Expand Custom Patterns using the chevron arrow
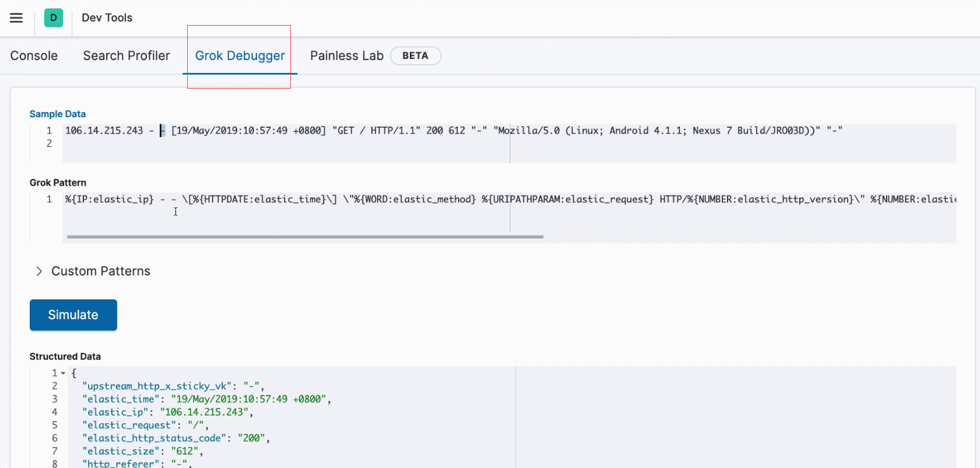This screenshot has height=468, width=980. (39, 271)
